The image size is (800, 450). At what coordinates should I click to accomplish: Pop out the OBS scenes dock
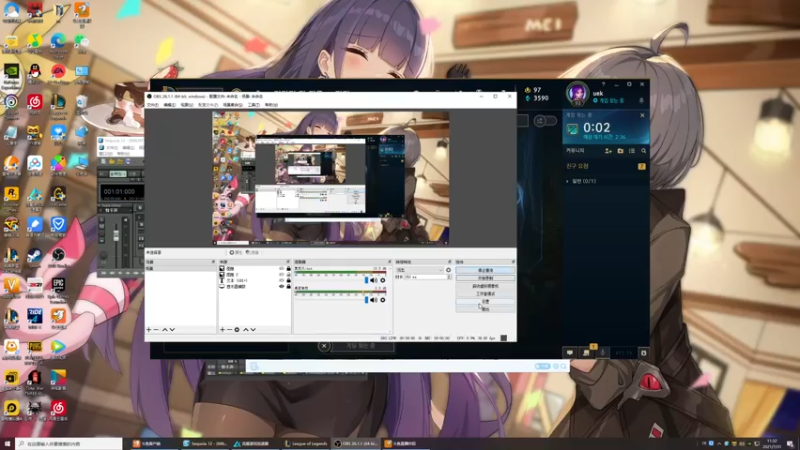point(213,262)
